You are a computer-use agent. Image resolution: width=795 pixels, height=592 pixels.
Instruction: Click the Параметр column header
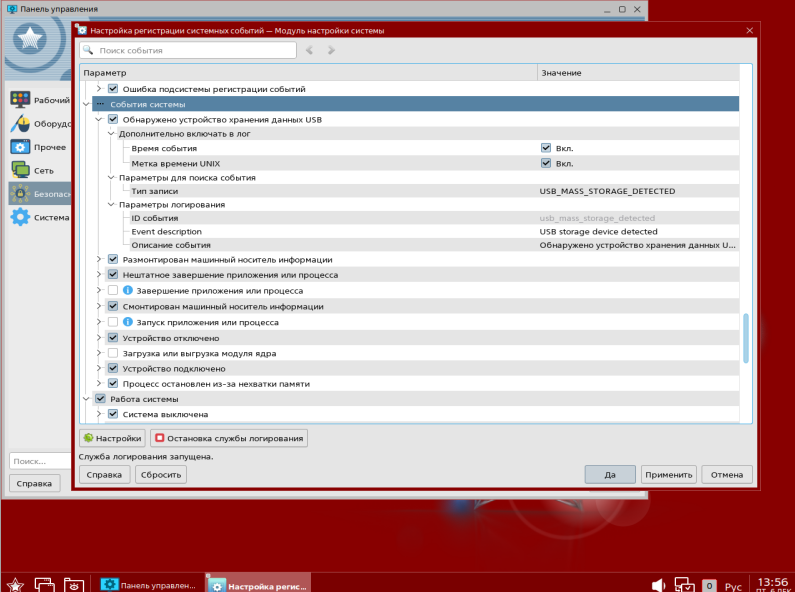308,72
